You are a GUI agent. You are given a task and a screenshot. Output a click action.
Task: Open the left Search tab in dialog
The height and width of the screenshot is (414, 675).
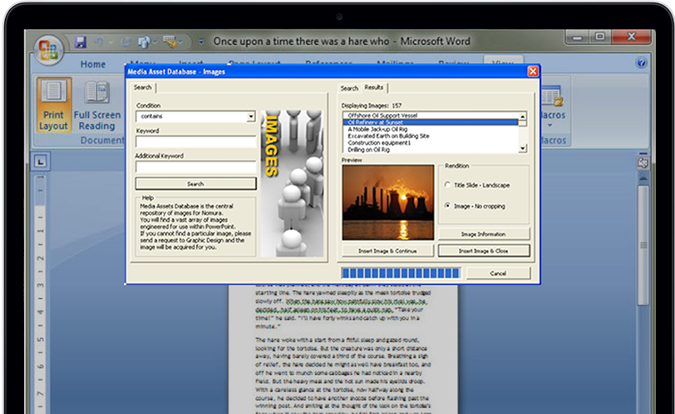pyautogui.click(x=142, y=87)
